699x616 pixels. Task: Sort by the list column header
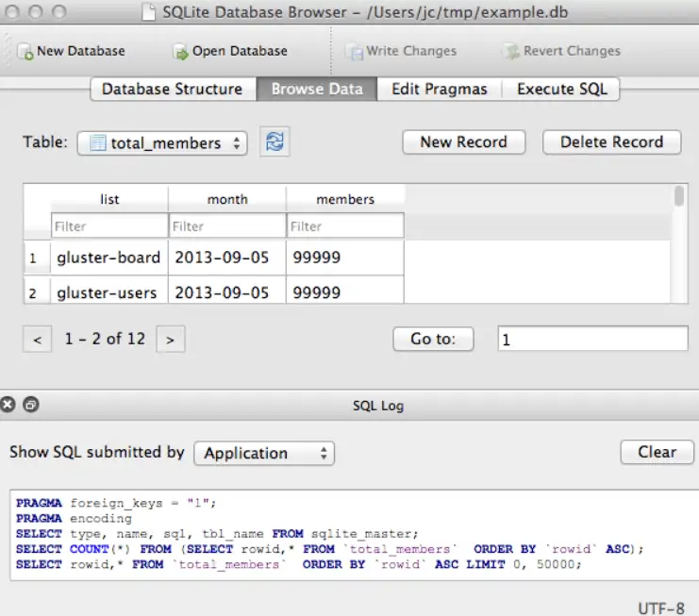coord(109,199)
